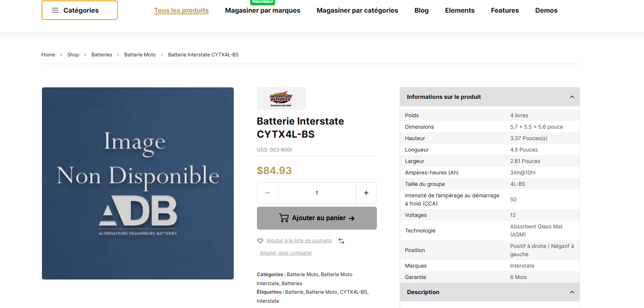Go to the Blog menu item
Viewport: 644px width, 308px height.
(x=422, y=10)
